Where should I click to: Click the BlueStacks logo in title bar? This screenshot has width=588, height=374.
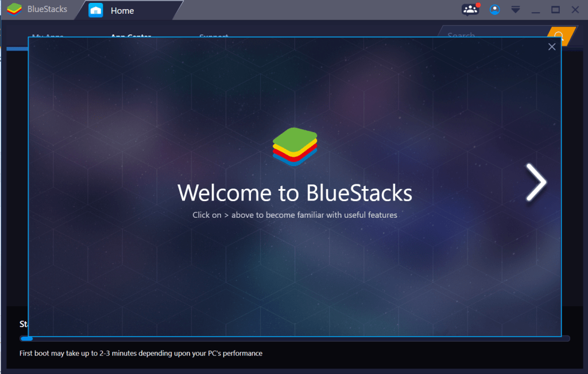[14, 9]
